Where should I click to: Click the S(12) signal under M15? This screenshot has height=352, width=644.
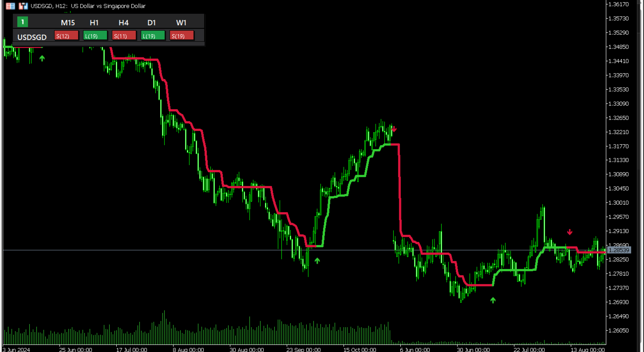[66, 36]
